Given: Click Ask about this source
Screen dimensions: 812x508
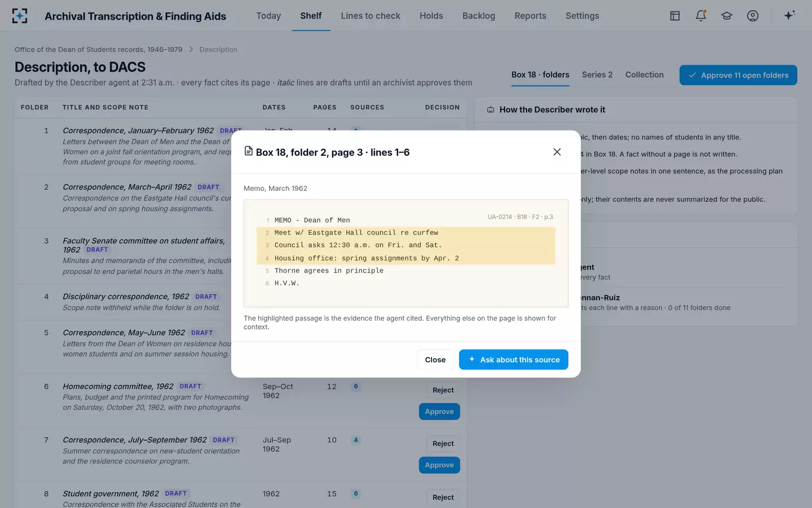Looking at the screenshot, I should coord(514,360).
